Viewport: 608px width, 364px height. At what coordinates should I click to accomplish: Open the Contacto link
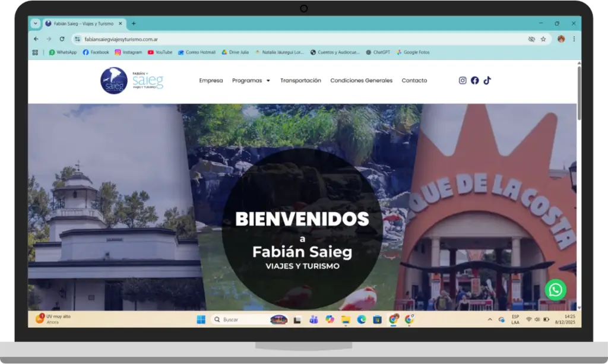pos(414,81)
